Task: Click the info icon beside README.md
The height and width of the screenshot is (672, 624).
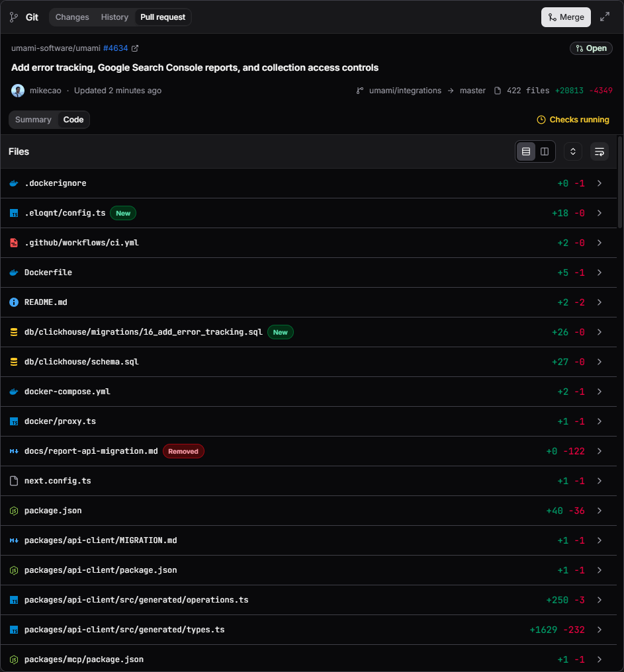Action: coord(14,302)
